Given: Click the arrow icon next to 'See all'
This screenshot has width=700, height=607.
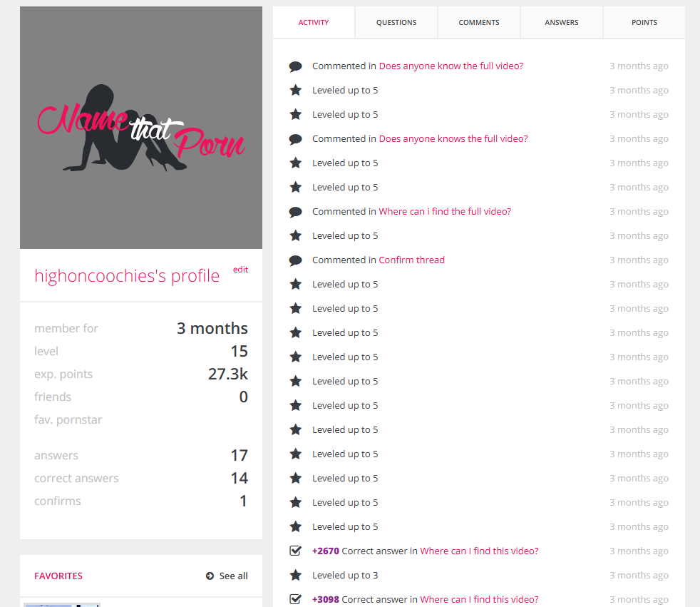Looking at the screenshot, I should point(210,576).
